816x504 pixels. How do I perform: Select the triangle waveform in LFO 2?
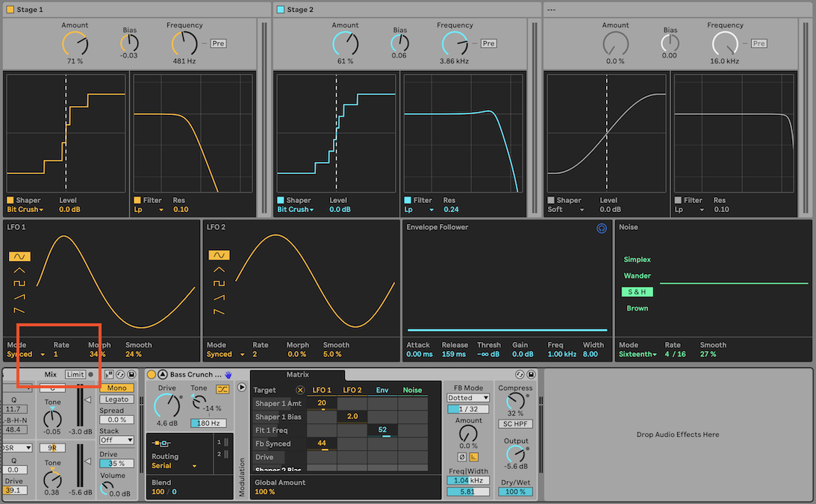click(x=218, y=270)
